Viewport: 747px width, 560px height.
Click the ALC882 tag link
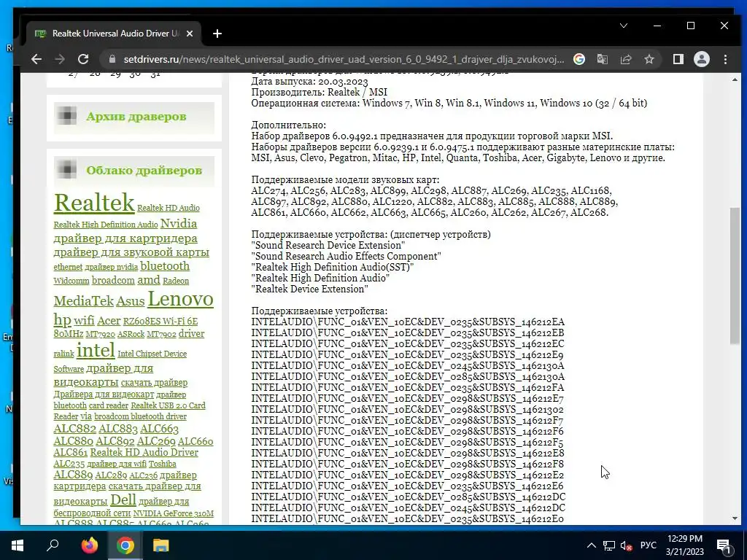pos(74,429)
